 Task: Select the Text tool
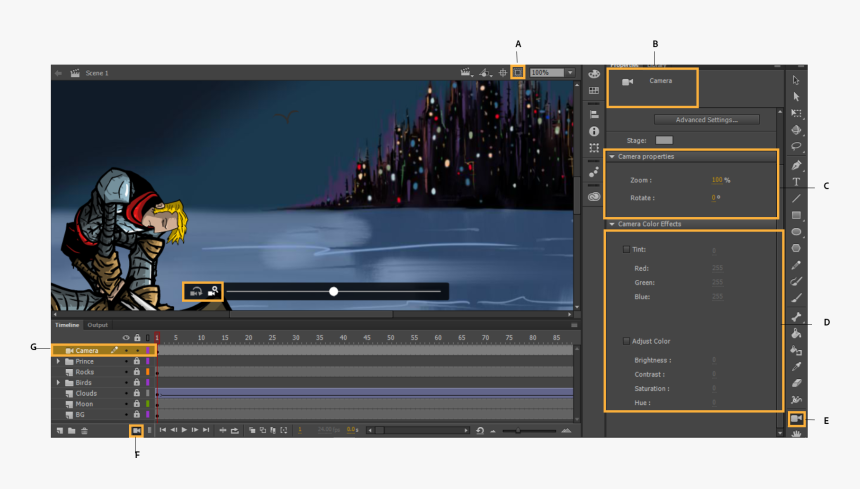click(x=796, y=181)
